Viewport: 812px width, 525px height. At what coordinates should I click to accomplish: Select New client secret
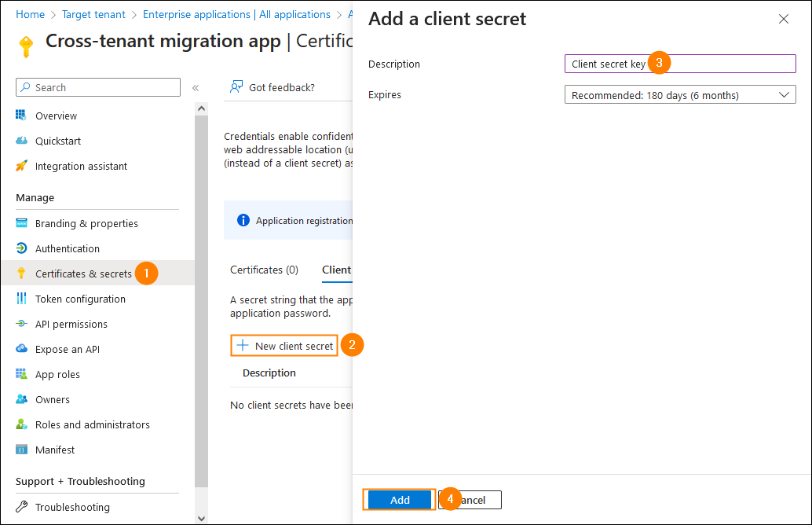[x=283, y=345]
